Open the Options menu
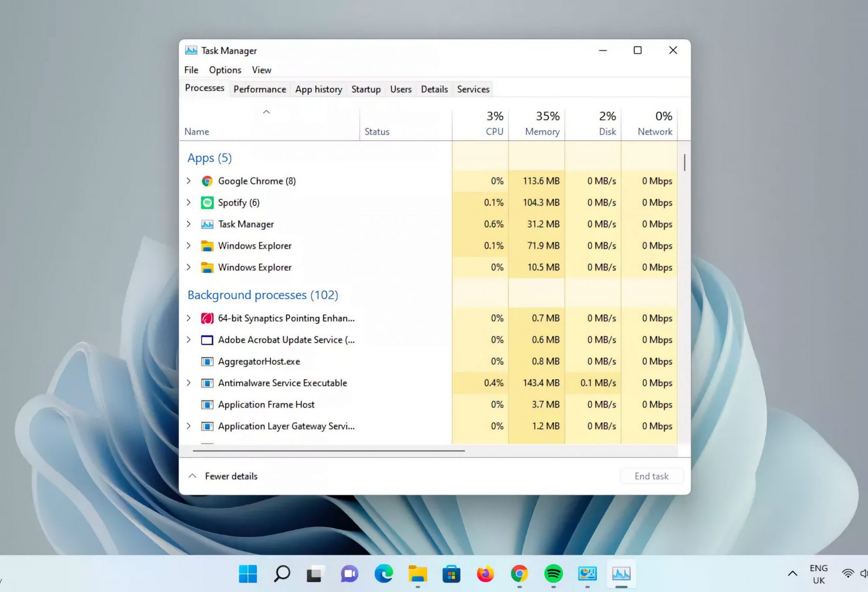The height and width of the screenshot is (592, 868). (224, 69)
